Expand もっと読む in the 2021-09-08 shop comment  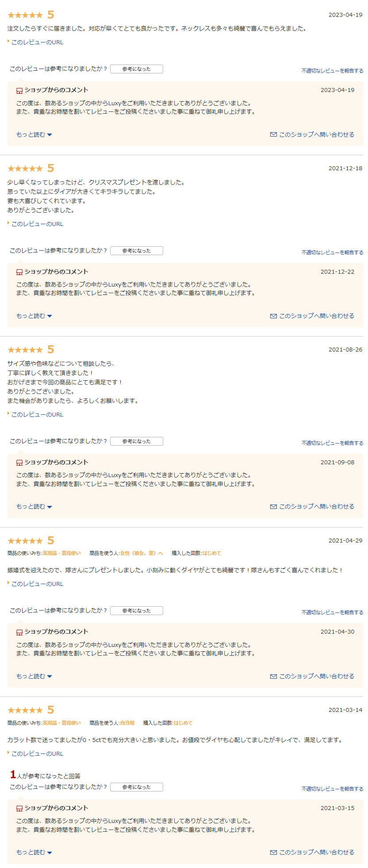point(34,506)
